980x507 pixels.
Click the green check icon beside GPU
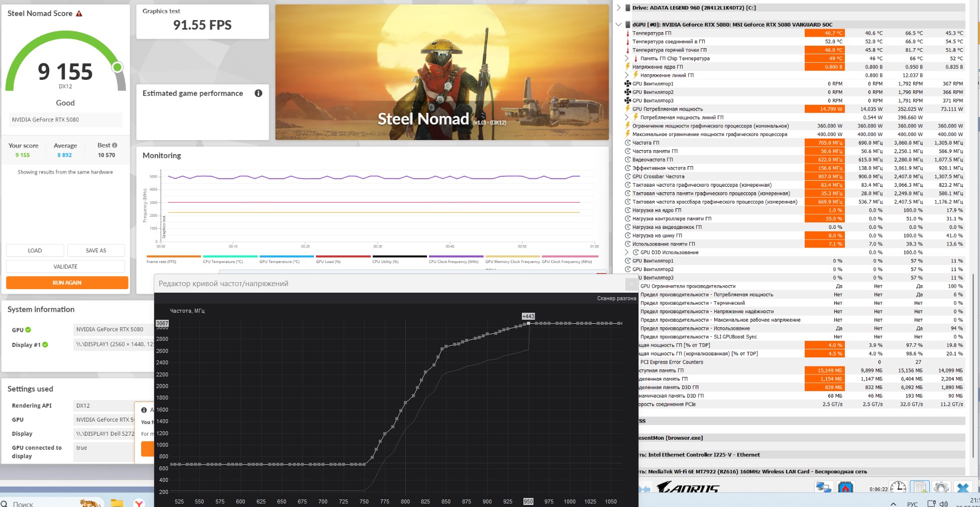[28, 330]
